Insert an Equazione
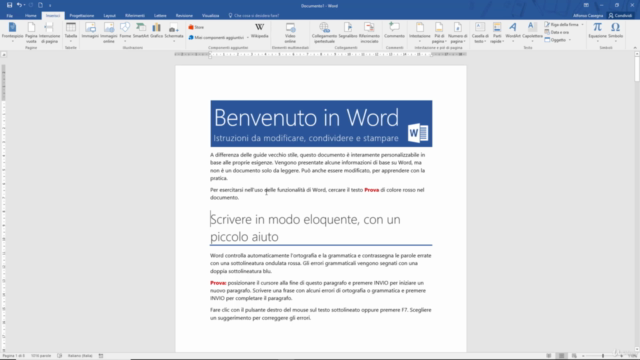Viewport: 640px width, 360px height. tap(597, 32)
